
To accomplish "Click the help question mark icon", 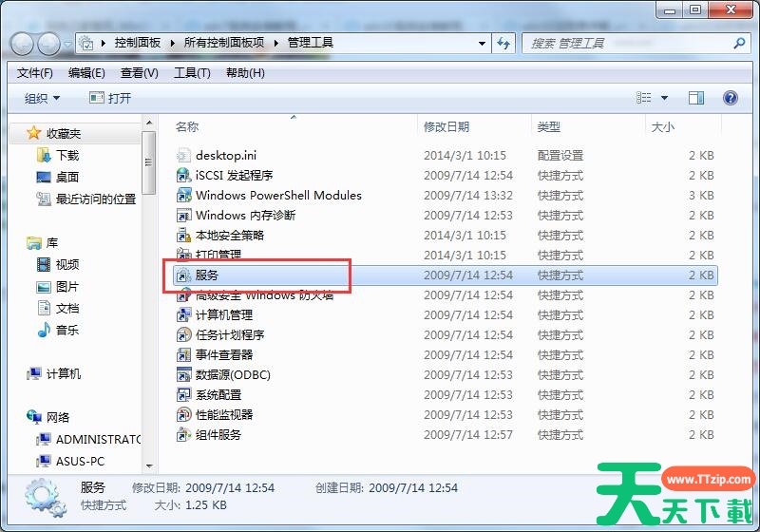I will 730,98.
